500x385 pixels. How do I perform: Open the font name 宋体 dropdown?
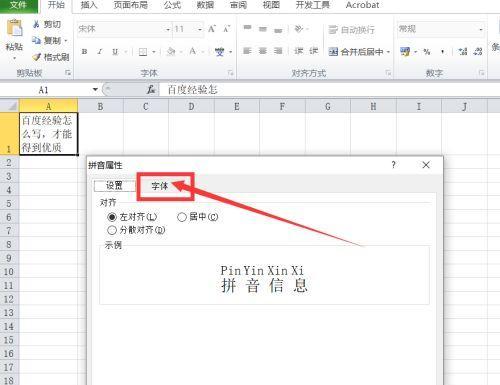pos(168,30)
